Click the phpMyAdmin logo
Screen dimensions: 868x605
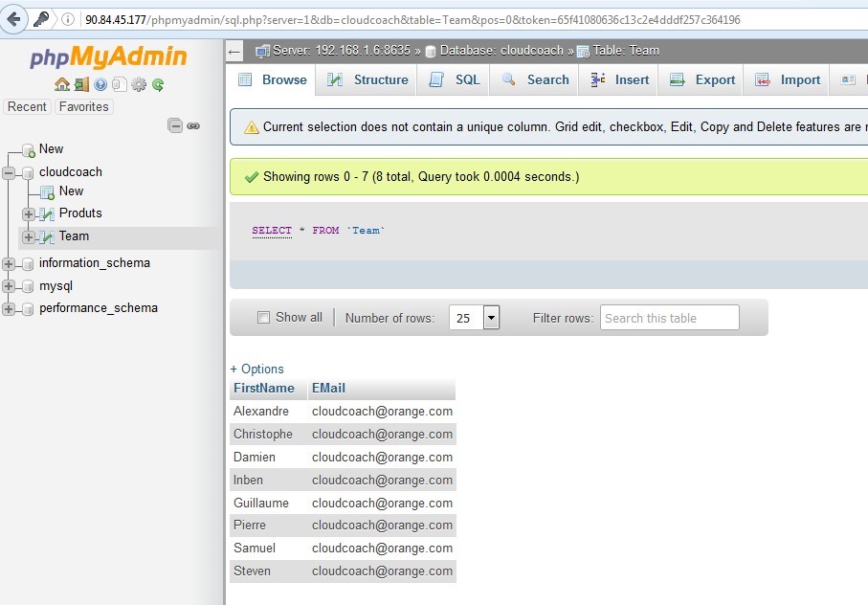coord(108,56)
